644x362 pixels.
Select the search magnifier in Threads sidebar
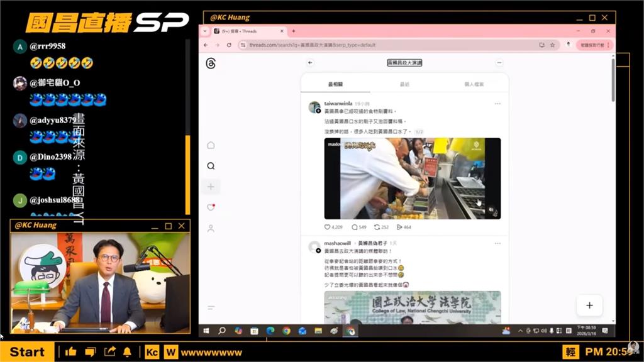[211, 166]
